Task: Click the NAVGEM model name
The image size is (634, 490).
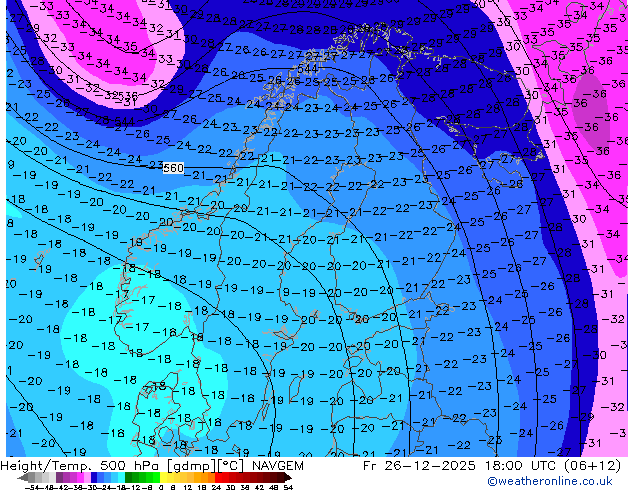Action: (x=278, y=466)
